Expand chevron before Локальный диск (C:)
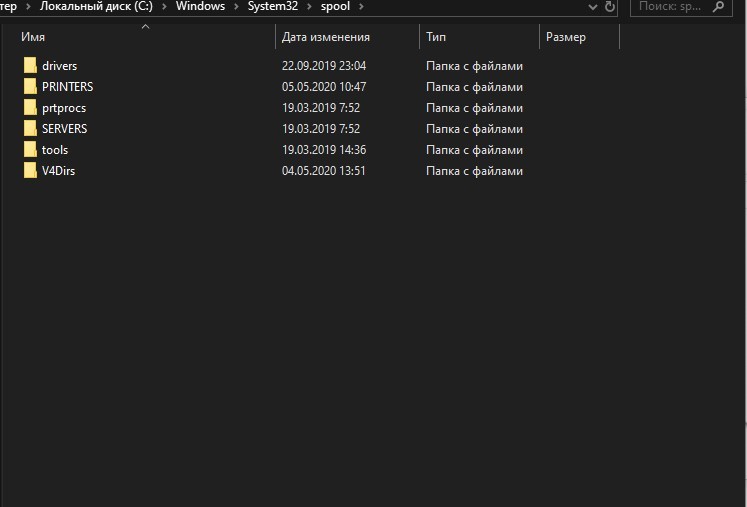747x507 pixels. coord(28,7)
